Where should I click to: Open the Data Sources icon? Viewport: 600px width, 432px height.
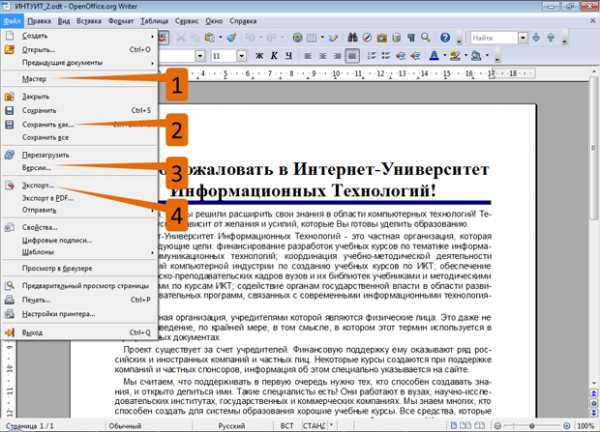pyautogui.click(x=396, y=37)
